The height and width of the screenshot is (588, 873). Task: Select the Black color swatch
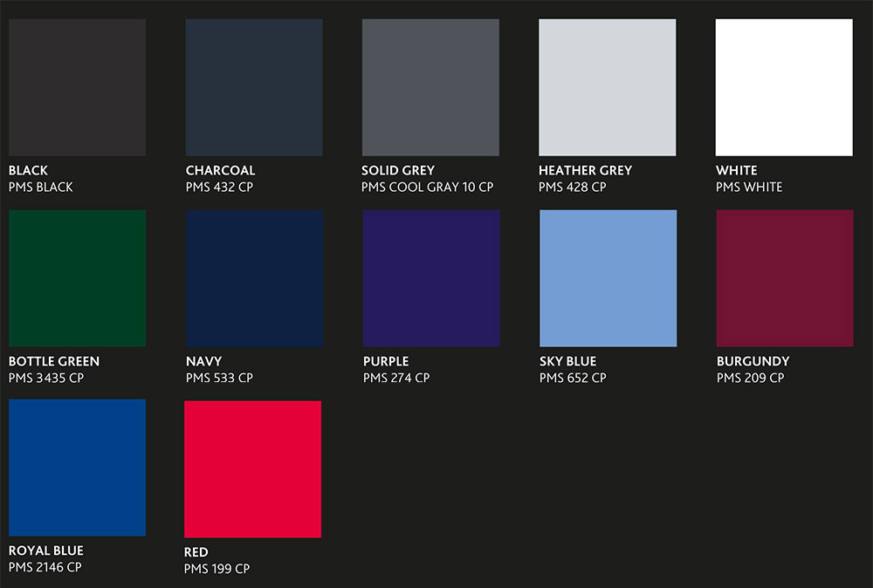(x=78, y=87)
